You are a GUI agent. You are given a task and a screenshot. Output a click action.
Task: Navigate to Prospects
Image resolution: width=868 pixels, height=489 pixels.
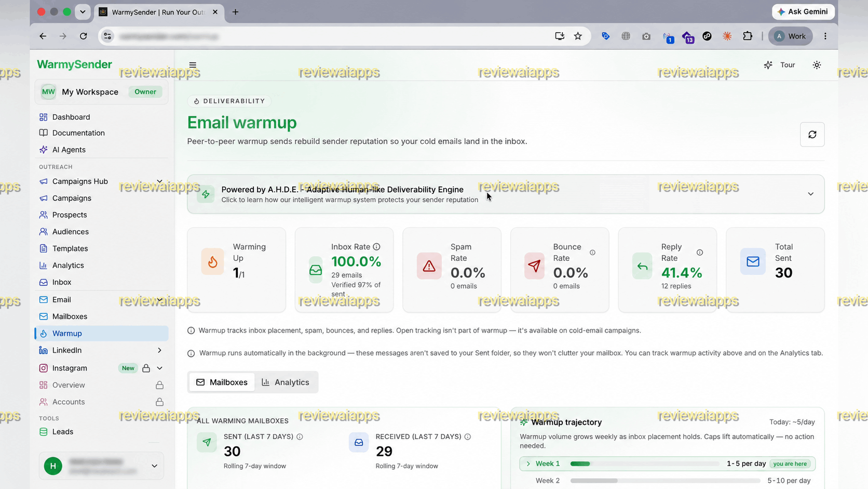70,215
